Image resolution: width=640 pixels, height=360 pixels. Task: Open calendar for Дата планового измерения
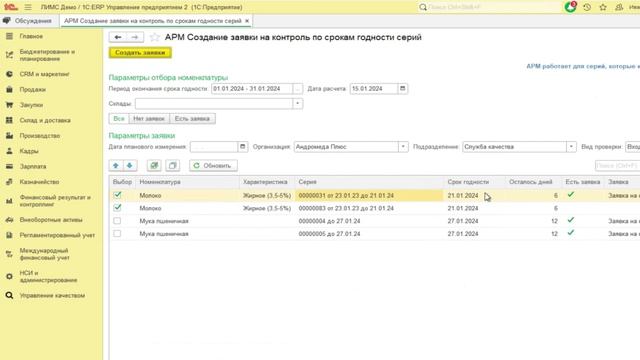point(242,147)
